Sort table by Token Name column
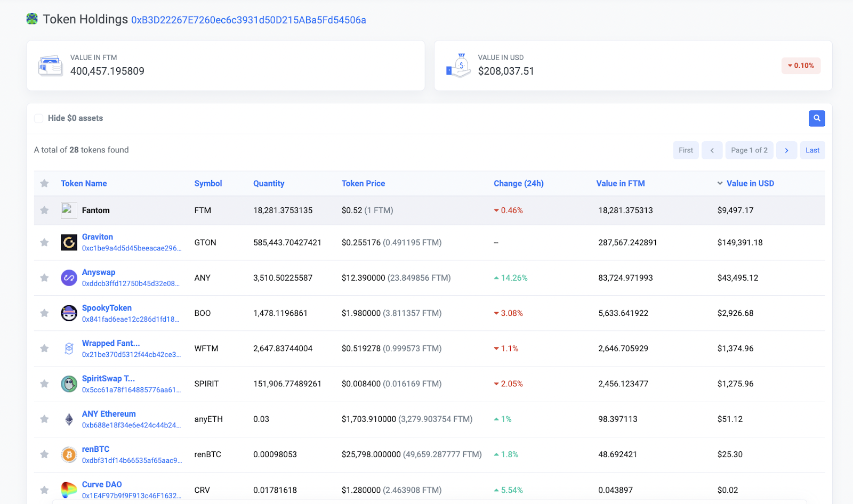 (x=84, y=183)
